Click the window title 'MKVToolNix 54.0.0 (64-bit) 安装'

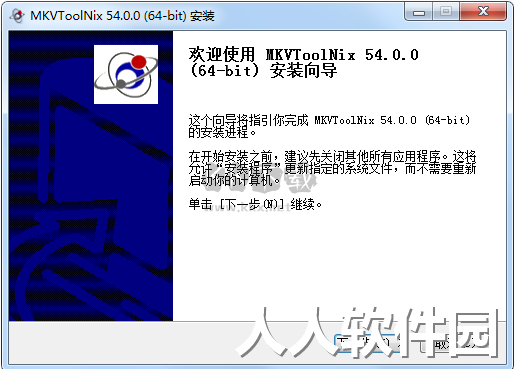pos(122,16)
